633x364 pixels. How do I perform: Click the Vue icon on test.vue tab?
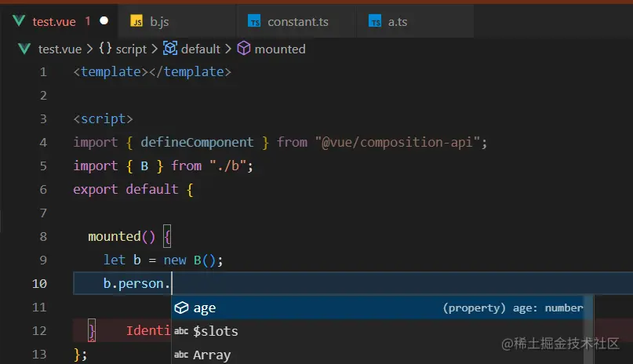click(x=19, y=21)
